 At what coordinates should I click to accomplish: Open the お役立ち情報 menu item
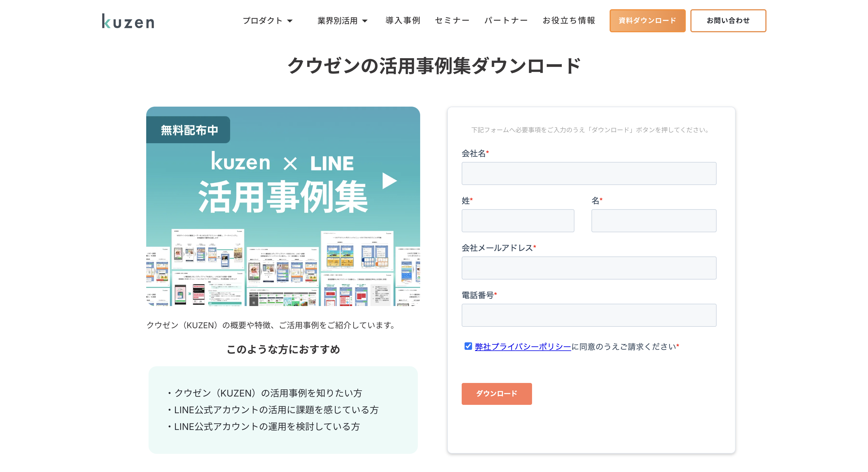click(569, 20)
